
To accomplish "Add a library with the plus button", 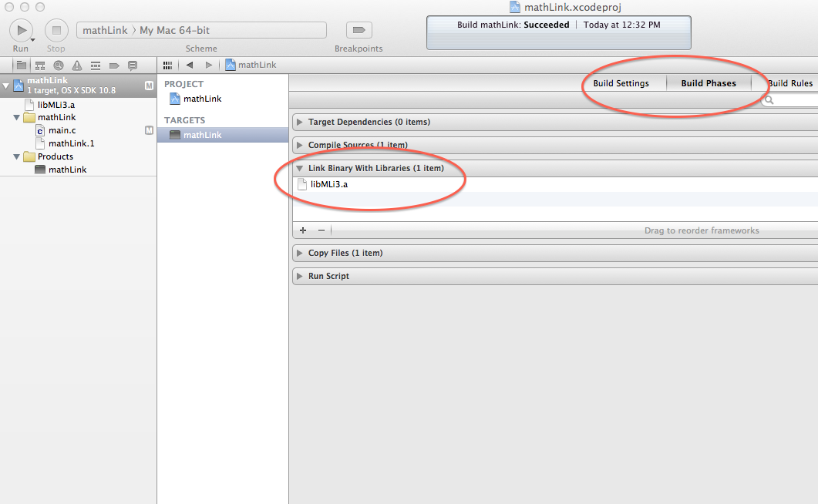I will click(303, 230).
